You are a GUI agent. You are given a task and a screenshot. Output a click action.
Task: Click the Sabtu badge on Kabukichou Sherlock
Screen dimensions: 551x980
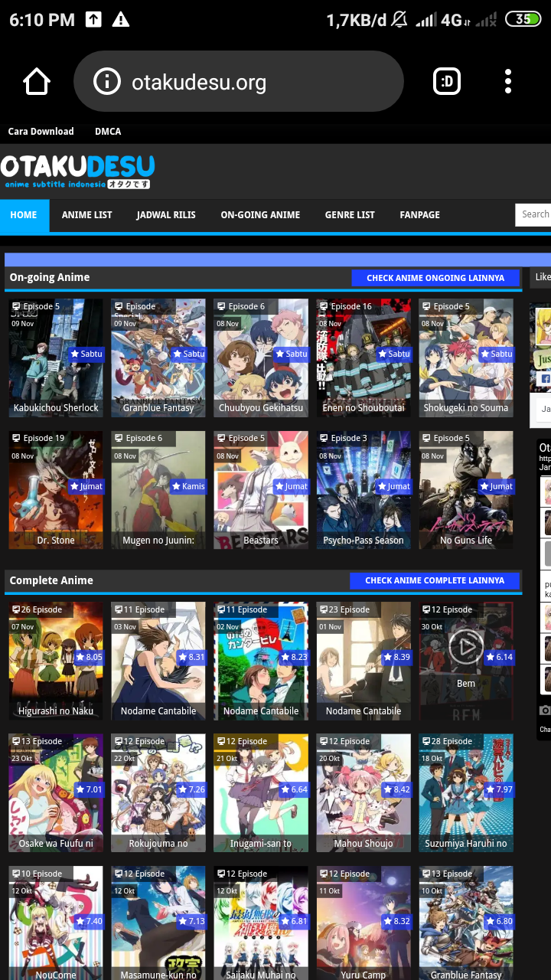[86, 354]
